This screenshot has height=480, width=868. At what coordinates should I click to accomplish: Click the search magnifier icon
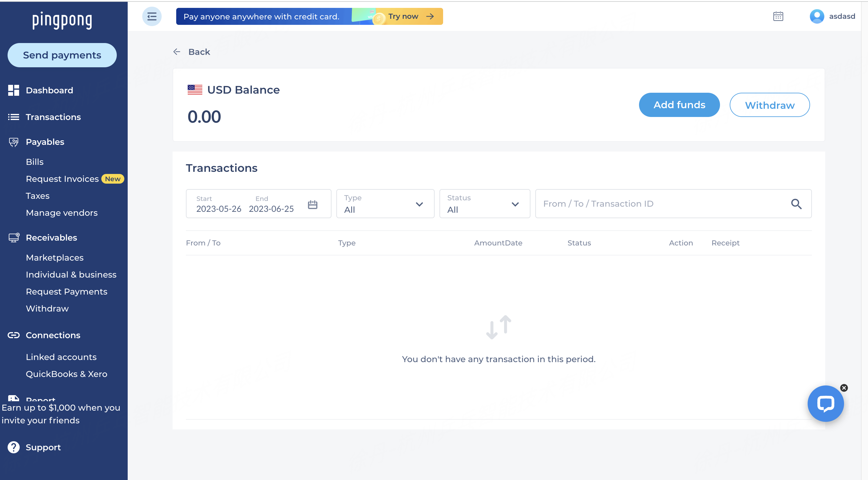796,204
